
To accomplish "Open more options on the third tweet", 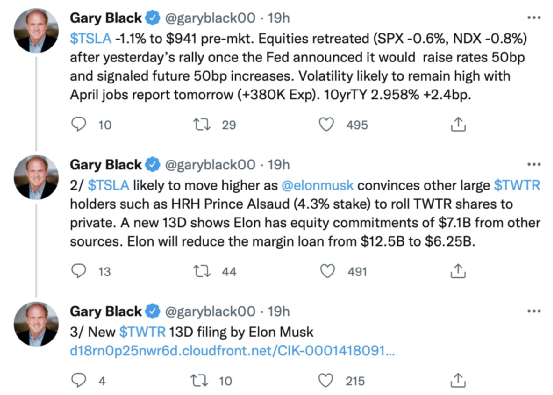I will pyautogui.click(x=534, y=311).
